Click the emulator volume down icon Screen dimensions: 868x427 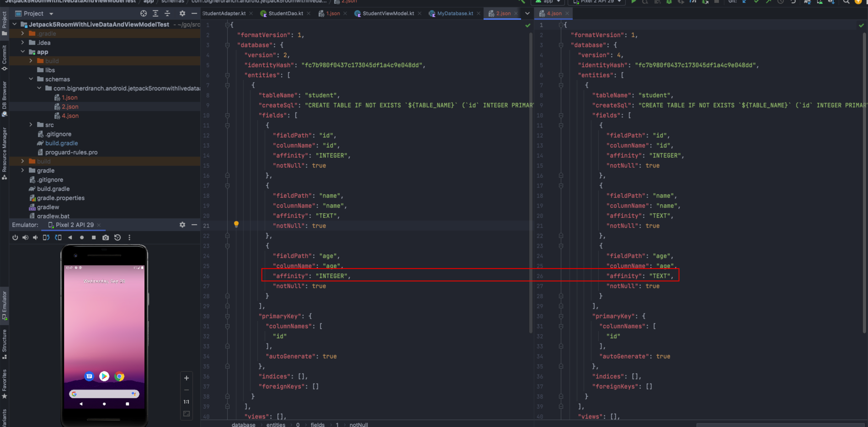point(35,237)
